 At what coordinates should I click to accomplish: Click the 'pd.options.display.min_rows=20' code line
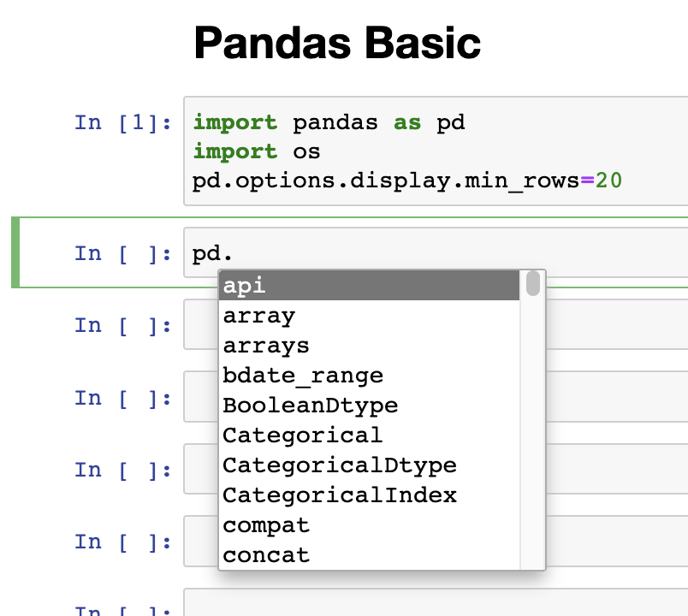pyautogui.click(x=407, y=181)
